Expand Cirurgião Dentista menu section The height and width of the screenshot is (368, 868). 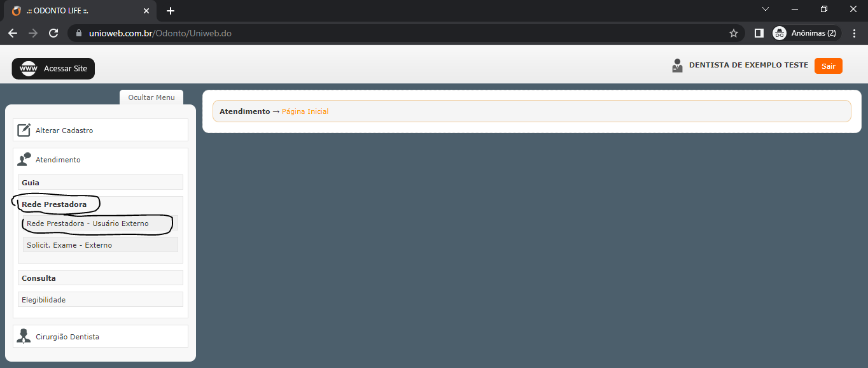coord(101,336)
